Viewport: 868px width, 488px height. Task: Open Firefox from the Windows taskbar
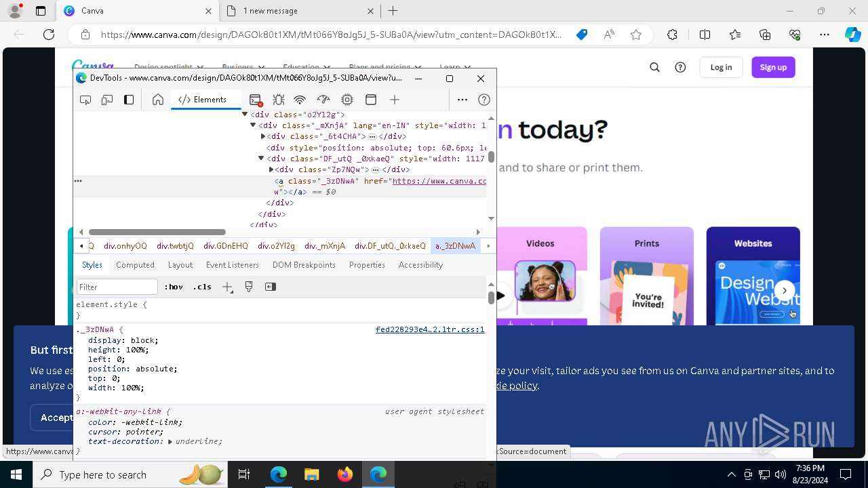pyautogui.click(x=345, y=474)
